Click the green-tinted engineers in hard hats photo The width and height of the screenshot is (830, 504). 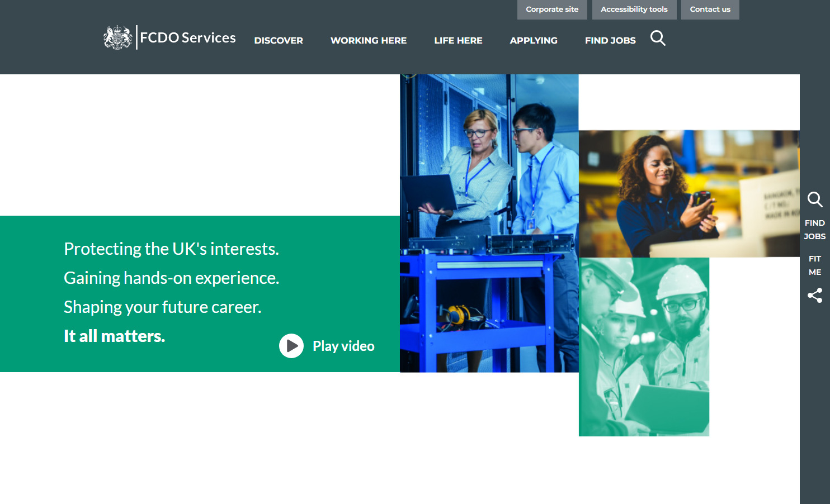(x=644, y=346)
